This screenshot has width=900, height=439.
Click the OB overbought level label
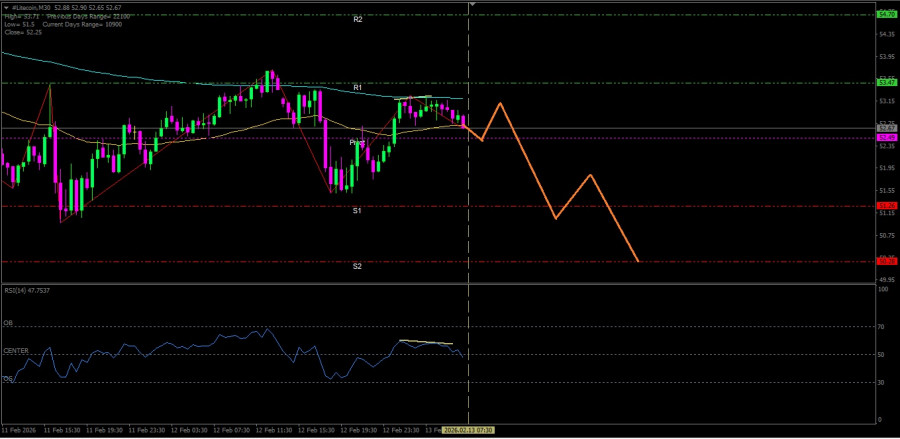point(8,323)
